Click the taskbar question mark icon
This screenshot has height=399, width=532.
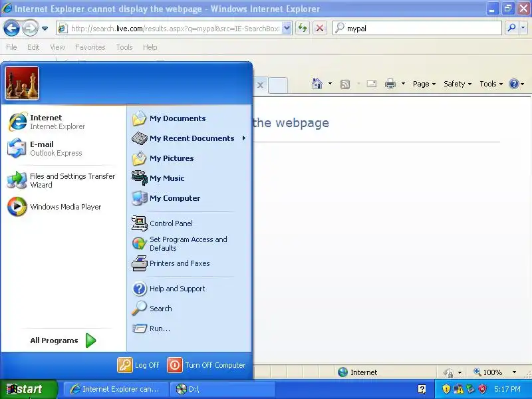[422, 389]
